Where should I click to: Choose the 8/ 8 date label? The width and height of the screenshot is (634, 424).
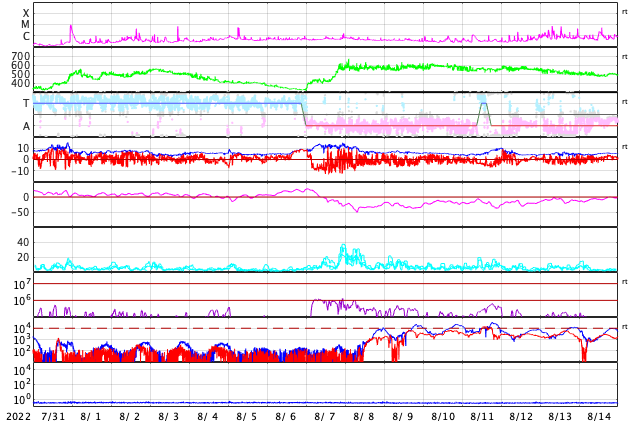tap(364, 417)
